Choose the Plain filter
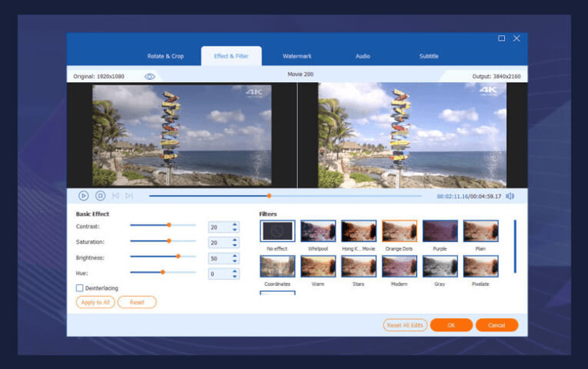The width and height of the screenshot is (588, 369). coord(481,231)
